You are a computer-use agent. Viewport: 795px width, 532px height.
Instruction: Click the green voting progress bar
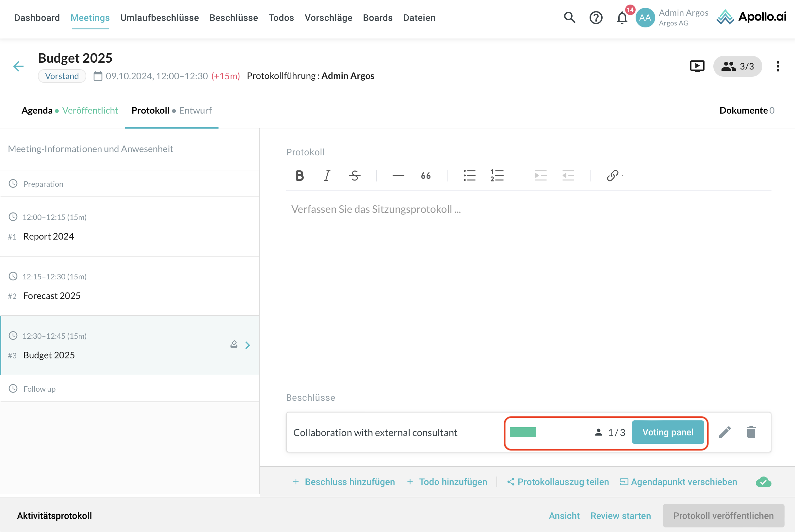[523, 432]
